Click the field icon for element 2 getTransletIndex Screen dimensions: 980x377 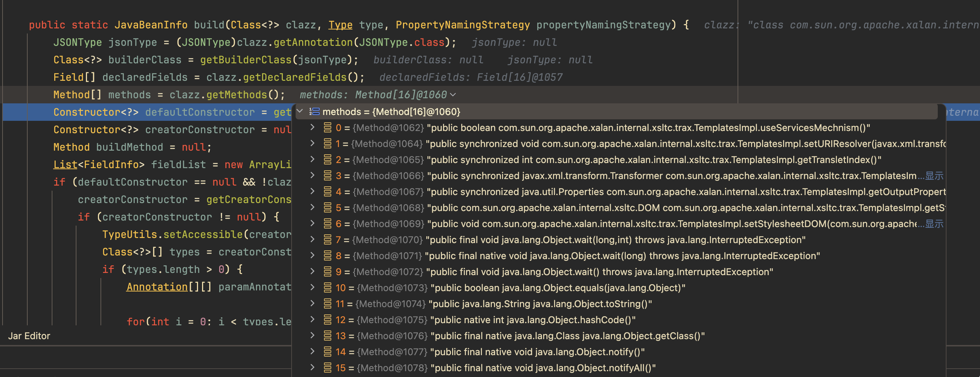click(327, 160)
